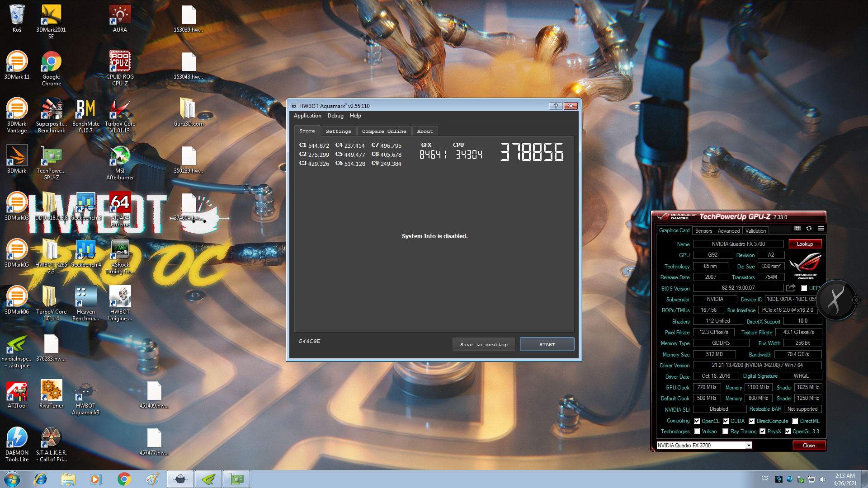Open the Guru3D.com folder

pyautogui.click(x=189, y=112)
